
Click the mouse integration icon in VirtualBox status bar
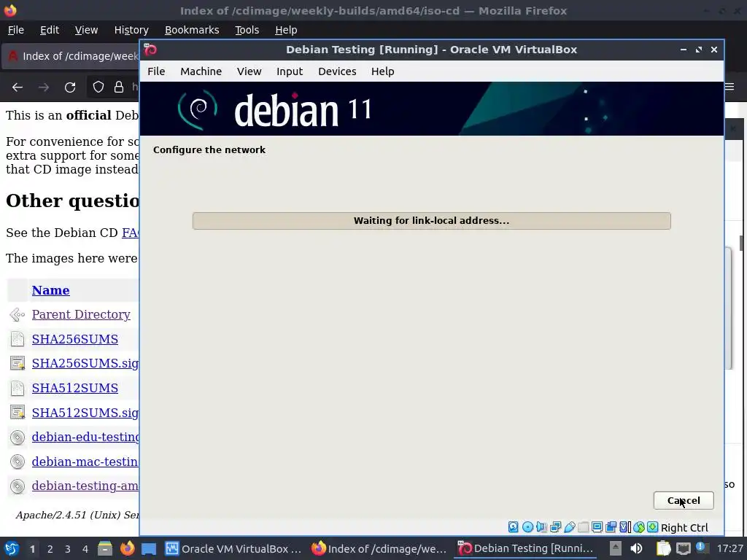(639, 527)
